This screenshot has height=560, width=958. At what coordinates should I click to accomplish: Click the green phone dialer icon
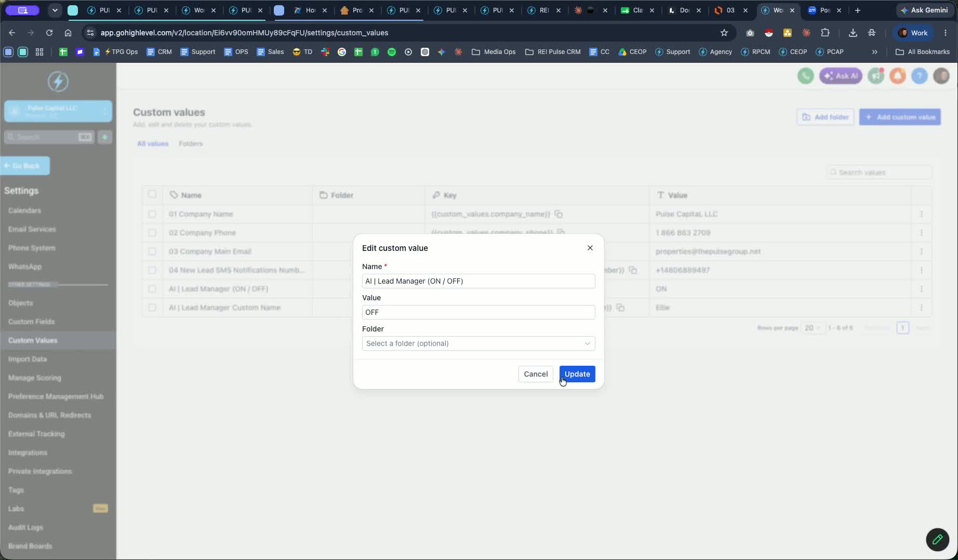click(805, 76)
